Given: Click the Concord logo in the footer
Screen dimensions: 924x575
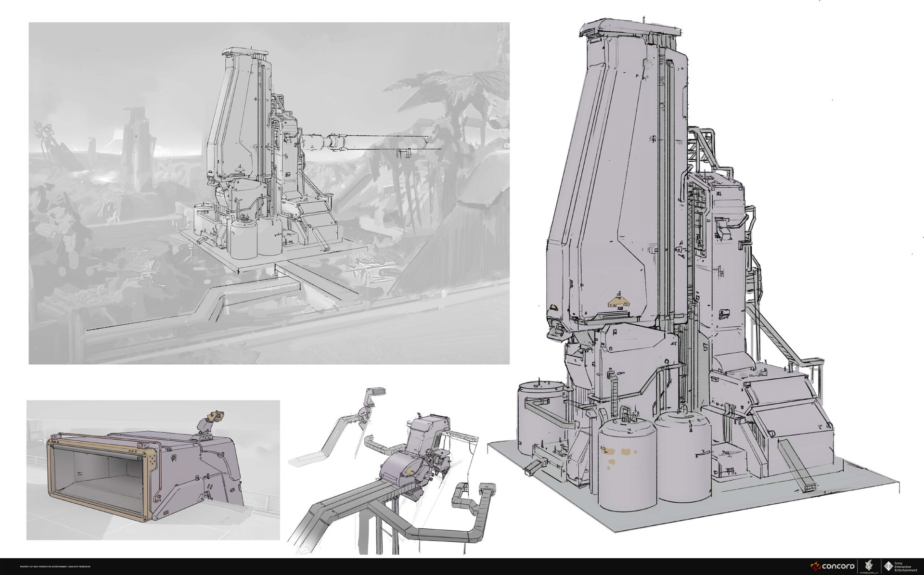Looking at the screenshot, I should click(x=832, y=566).
